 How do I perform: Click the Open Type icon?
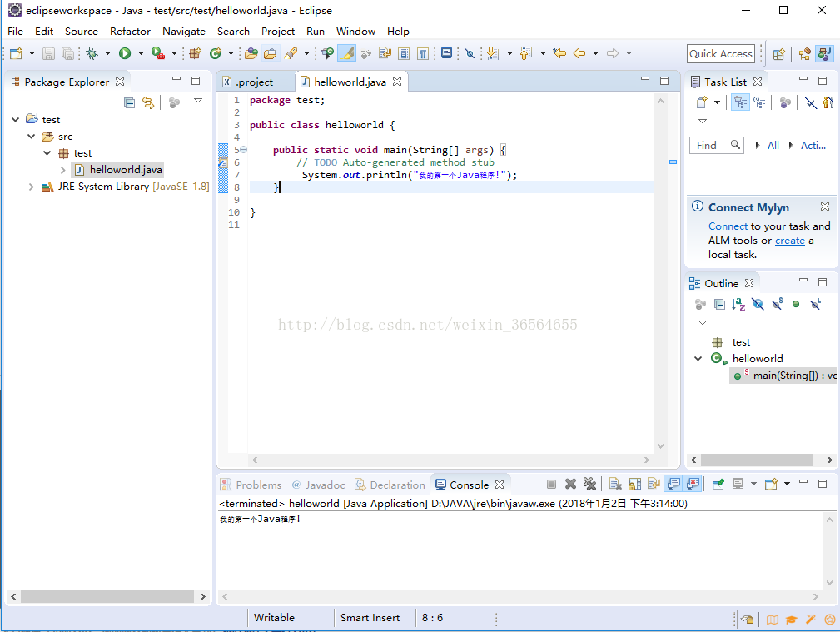tap(251, 53)
